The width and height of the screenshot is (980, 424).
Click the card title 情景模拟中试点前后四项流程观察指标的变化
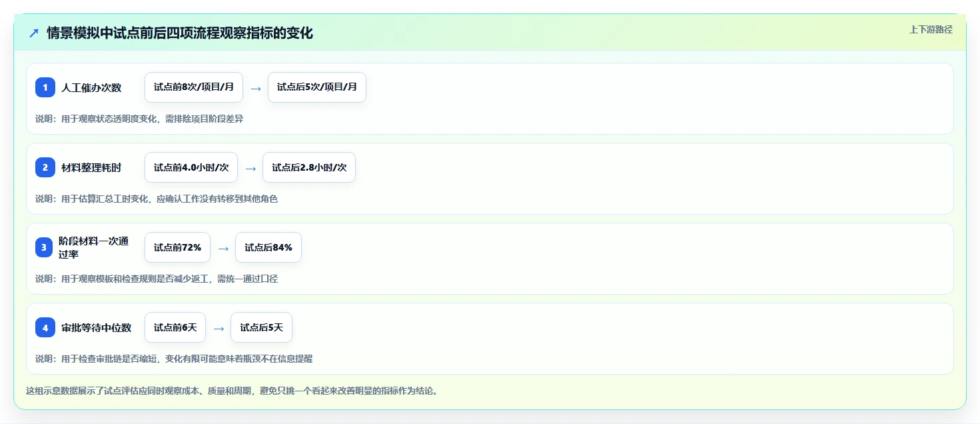click(x=180, y=33)
